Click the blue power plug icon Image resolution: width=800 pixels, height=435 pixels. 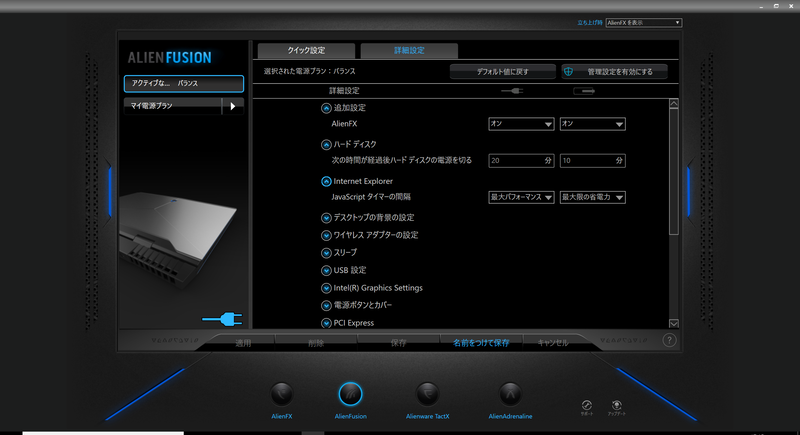click(222, 319)
